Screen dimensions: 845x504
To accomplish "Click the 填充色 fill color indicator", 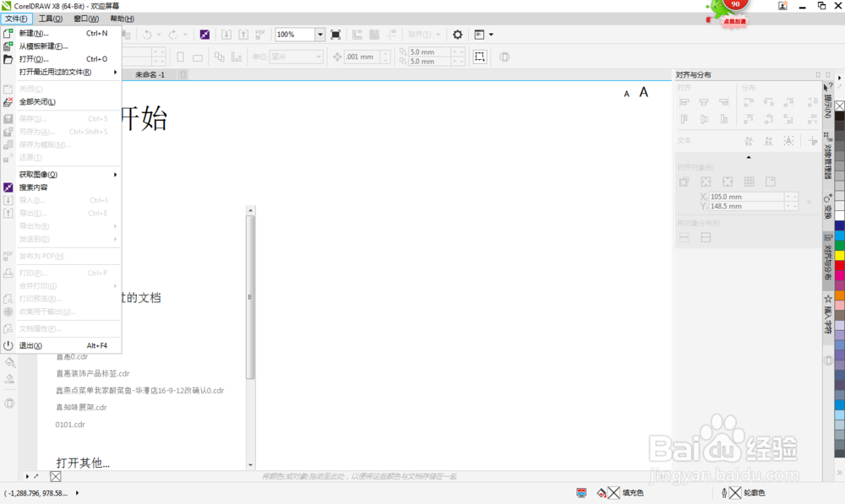I will (620, 493).
